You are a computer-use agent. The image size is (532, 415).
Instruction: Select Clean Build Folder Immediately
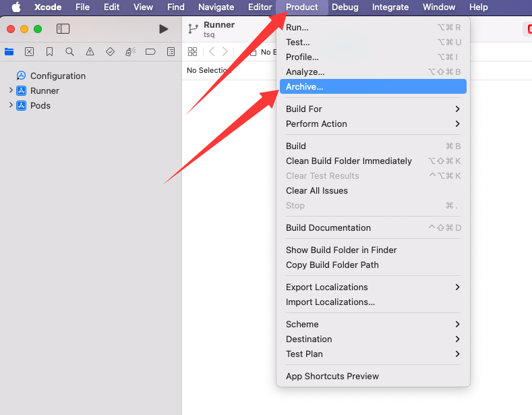click(x=349, y=161)
